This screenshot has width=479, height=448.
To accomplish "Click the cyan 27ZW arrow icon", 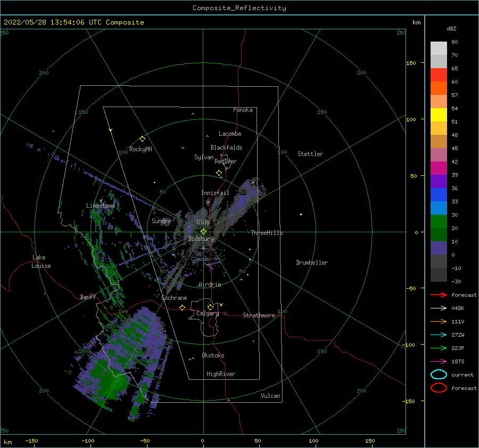I will 439,335.
